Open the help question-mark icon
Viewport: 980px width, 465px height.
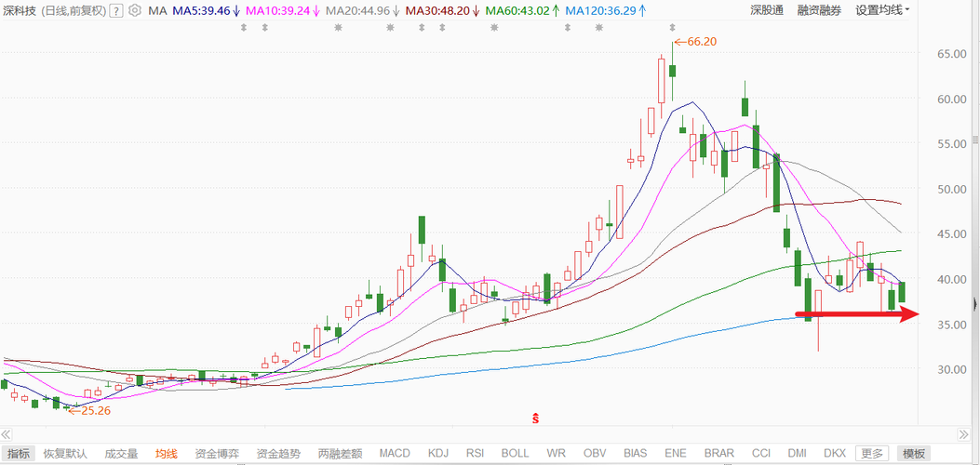click(x=115, y=10)
